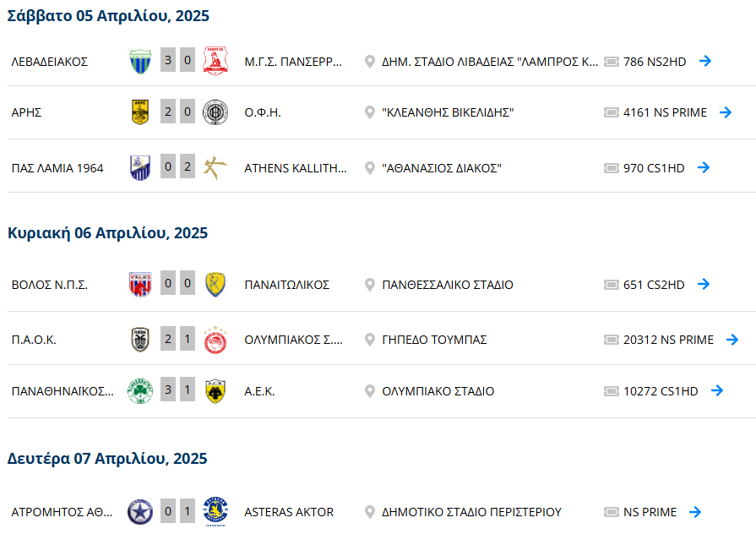Click the ΑΡΗΣ yellow team crest
Screen dimensions: 756x534
(x=140, y=112)
